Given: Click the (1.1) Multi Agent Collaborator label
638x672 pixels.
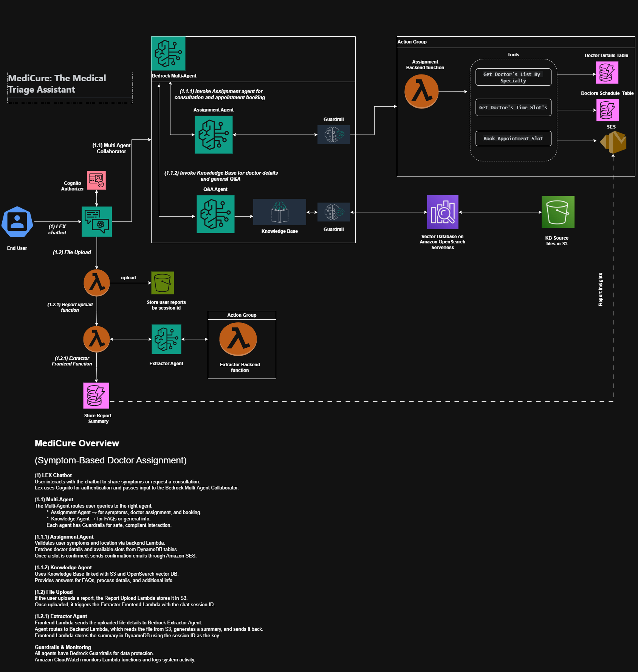Looking at the screenshot, I should click(111, 148).
